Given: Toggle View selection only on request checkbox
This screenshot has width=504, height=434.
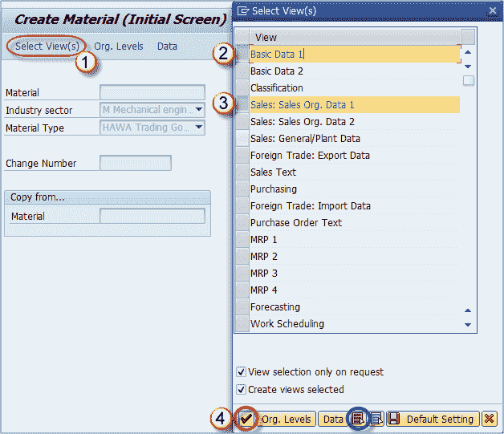Looking at the screenshot, I should click(x=241, y=371).
